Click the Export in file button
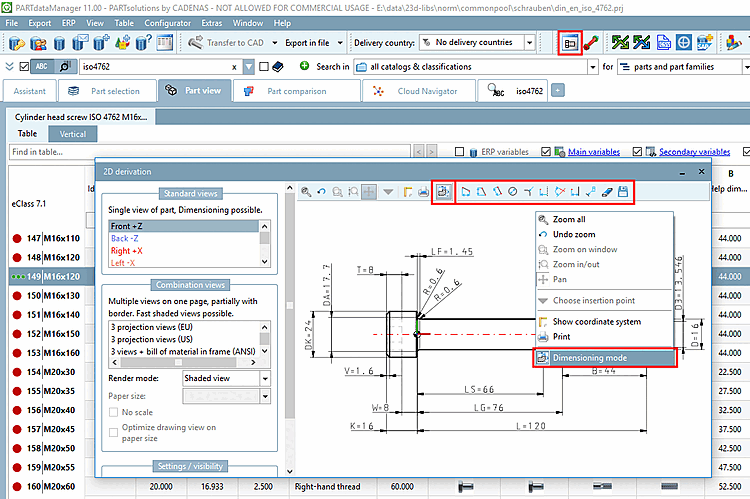750x499 pixels. [x=308, y=43]
